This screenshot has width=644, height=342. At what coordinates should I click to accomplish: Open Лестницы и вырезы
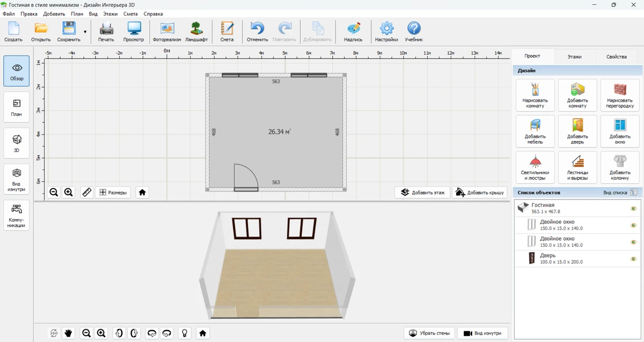tap(577, 167)
